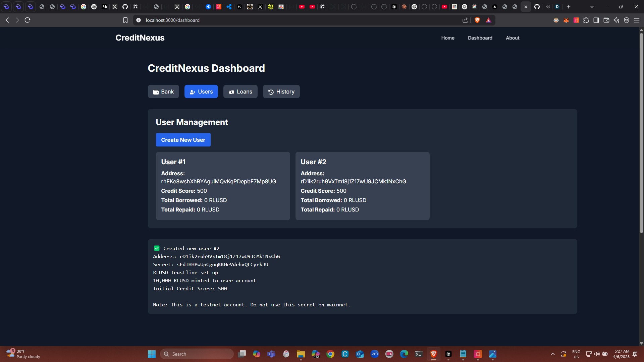This screenshot has width=644, height=362.
Task: Open the Brave Wallet icon
Action: coord(606,20)
